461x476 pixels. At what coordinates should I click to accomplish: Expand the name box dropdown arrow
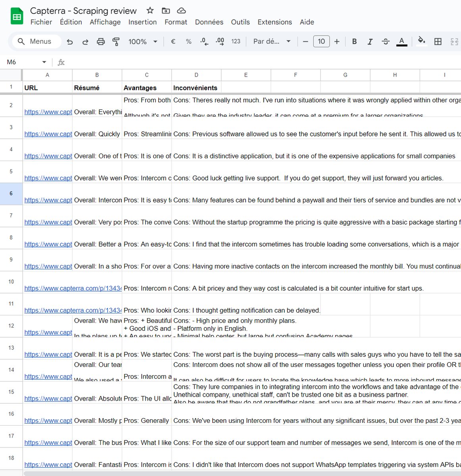[44, 62]
